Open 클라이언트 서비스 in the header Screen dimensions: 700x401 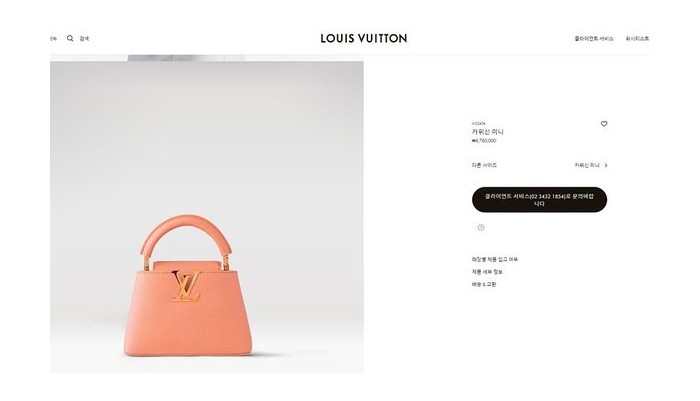point(594,39)
